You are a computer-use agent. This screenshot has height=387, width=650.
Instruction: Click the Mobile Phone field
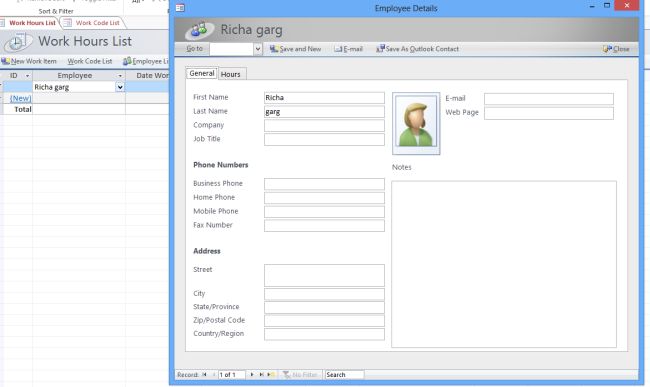click(x=324, y=212)
